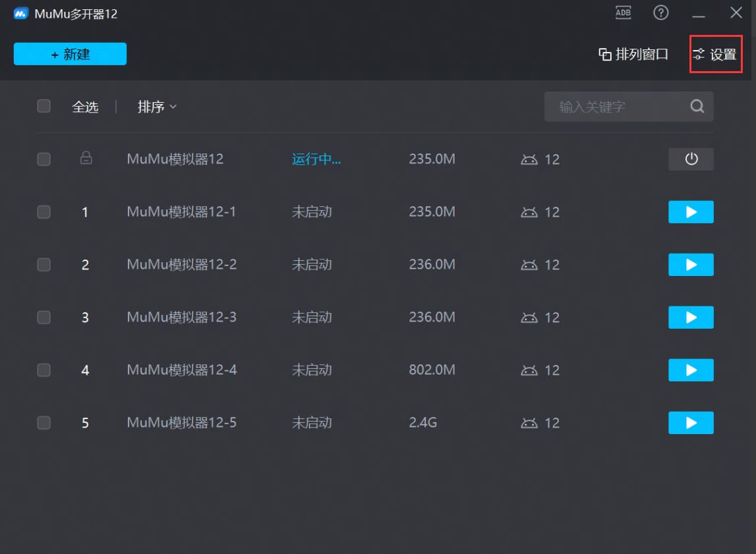756x554 pixels.
Task: Tick the 全选 select-all checkbox
Action: click(44, 106)
